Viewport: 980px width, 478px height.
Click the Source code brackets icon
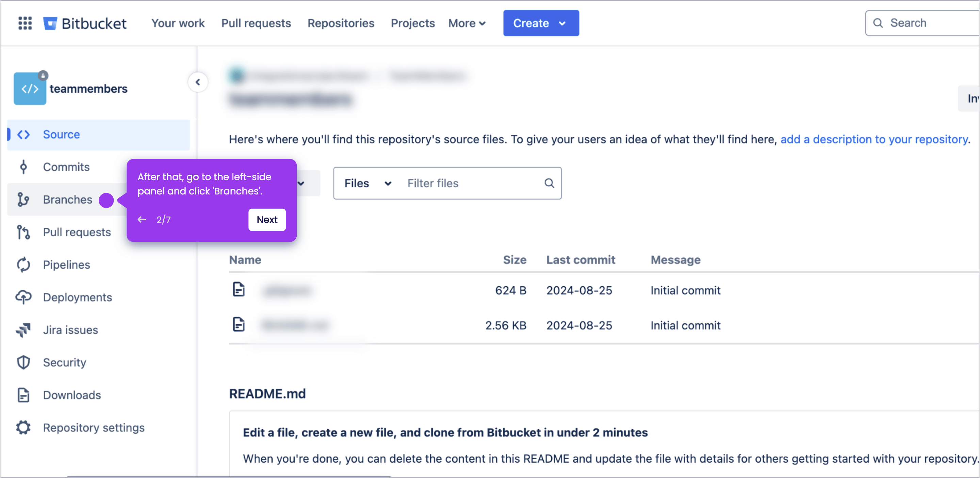[x=23, y=135]
